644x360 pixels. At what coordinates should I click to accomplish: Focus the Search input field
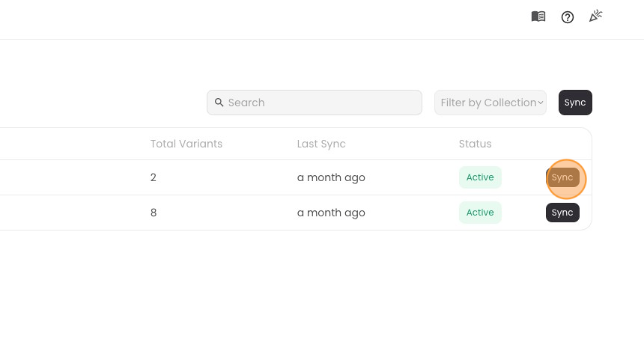pos(322,103)
